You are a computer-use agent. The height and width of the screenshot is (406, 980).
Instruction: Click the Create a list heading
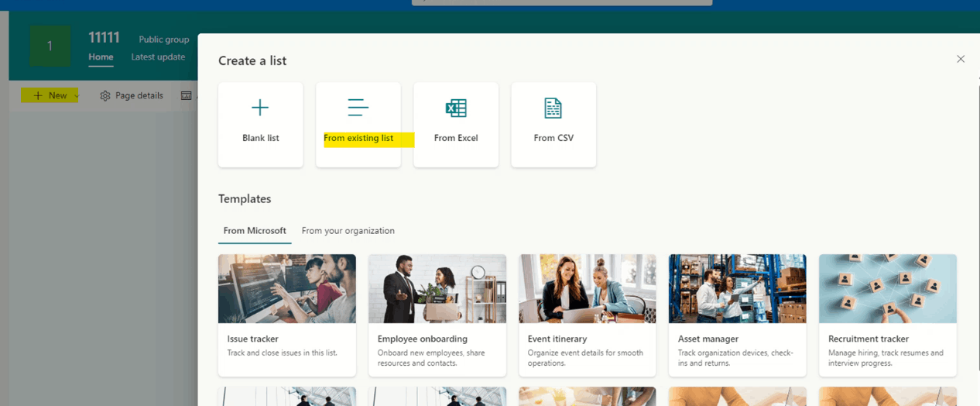(252, 60)
